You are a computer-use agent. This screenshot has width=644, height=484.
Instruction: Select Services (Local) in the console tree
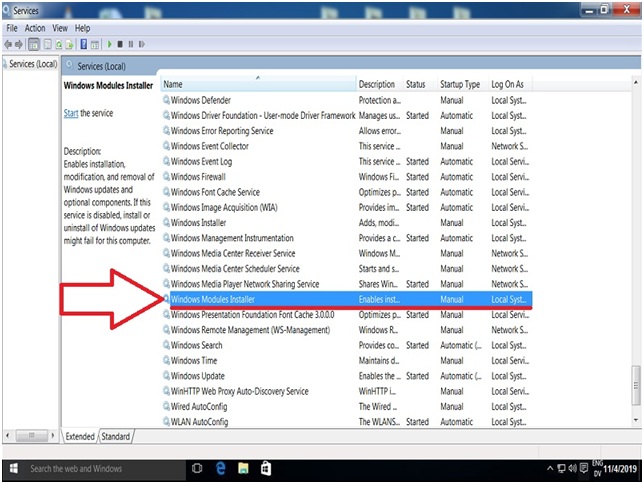(x=33, y=64)
